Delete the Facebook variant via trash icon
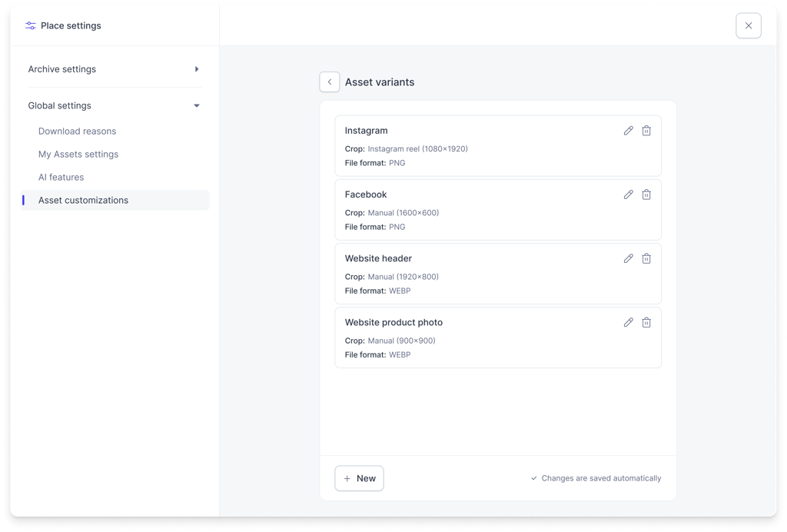787x532 pixels. click(646, 195)
